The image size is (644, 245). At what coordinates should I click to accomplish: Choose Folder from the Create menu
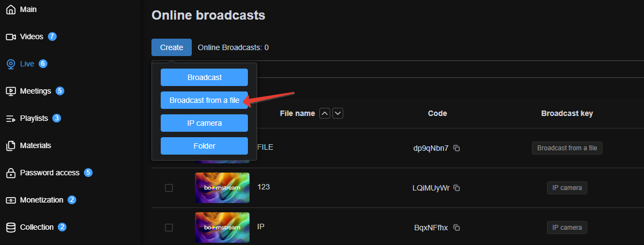[204, 146]
